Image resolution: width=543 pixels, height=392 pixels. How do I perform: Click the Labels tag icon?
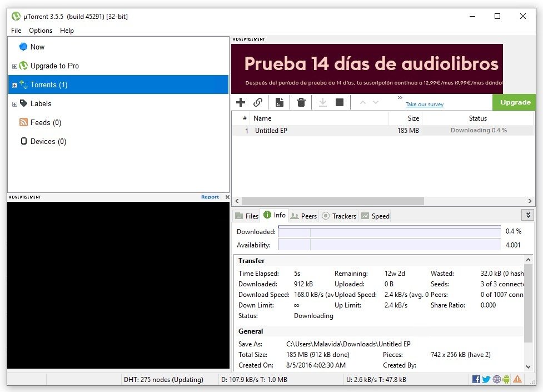[23, 103]
